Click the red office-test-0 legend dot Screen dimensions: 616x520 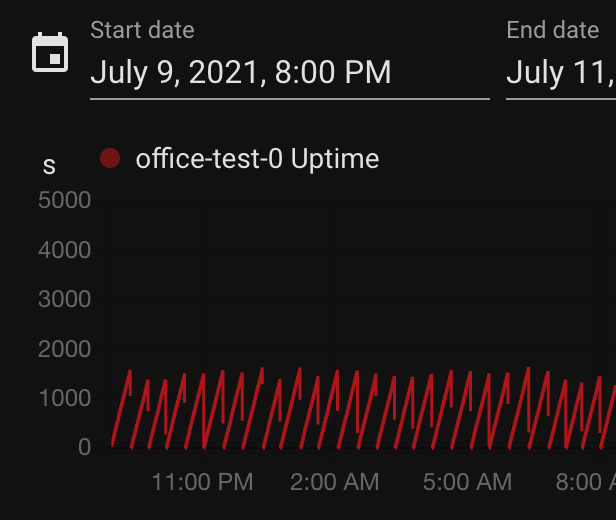pyautogui.click(x=110, y=158)
